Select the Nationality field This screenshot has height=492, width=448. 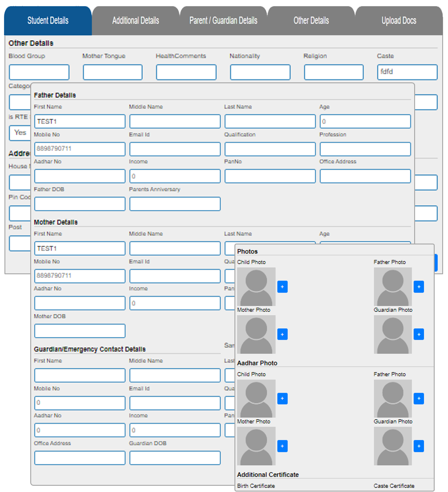coord(260,72)
